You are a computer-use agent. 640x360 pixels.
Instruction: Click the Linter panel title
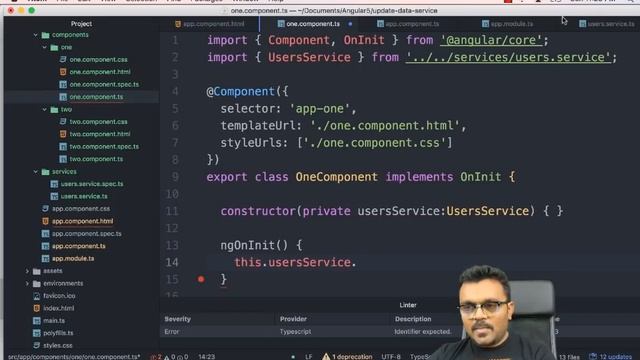click(408, 305)
